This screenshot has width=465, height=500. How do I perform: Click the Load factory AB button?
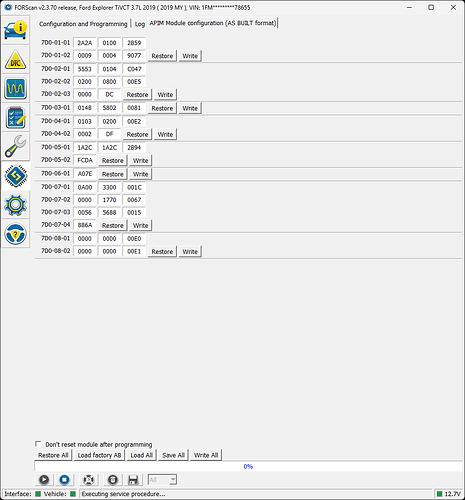click(99, 455)
